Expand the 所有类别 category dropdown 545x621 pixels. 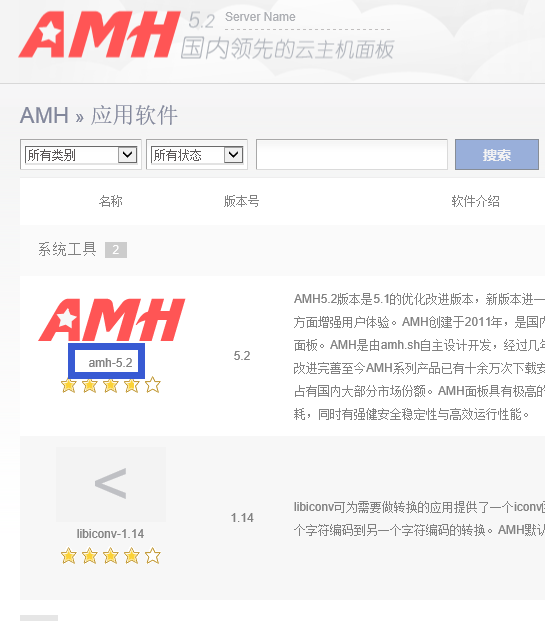(81, 154)
